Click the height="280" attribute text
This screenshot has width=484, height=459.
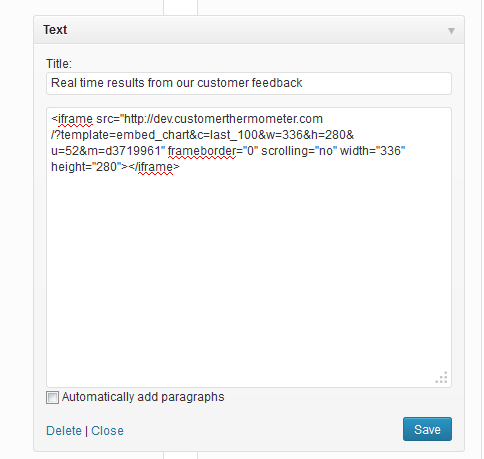point(86,167)
